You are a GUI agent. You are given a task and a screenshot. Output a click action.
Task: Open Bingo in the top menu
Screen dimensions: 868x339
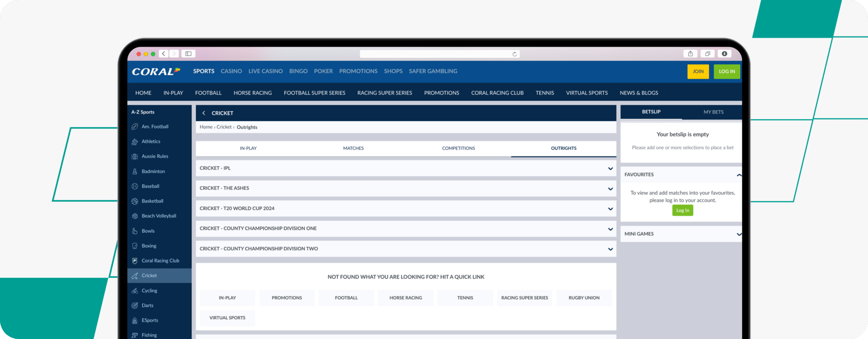tap(298, 71)
